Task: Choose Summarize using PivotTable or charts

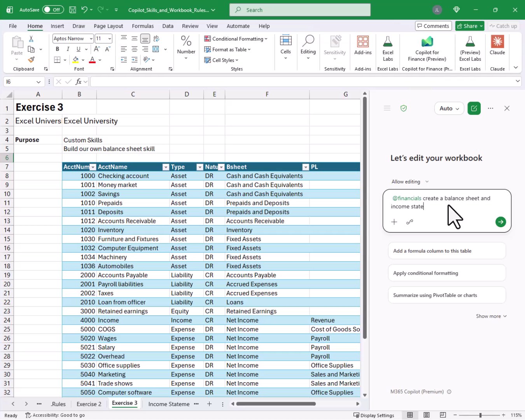Action: pyautogui.click(x=447, y=295)
